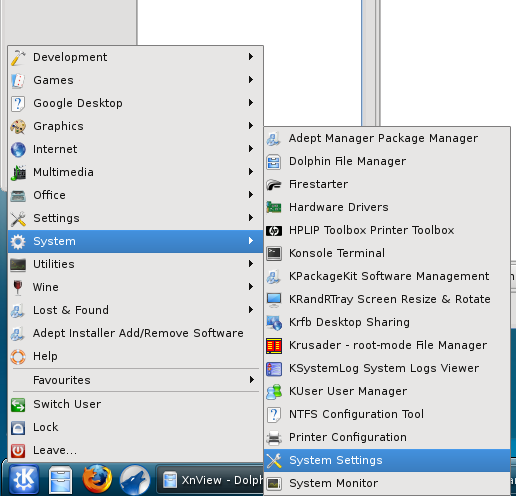Viewport: 516px width, 497px height.
Task: Expand the Google Desktop submenu arrow
Action: 251,103
